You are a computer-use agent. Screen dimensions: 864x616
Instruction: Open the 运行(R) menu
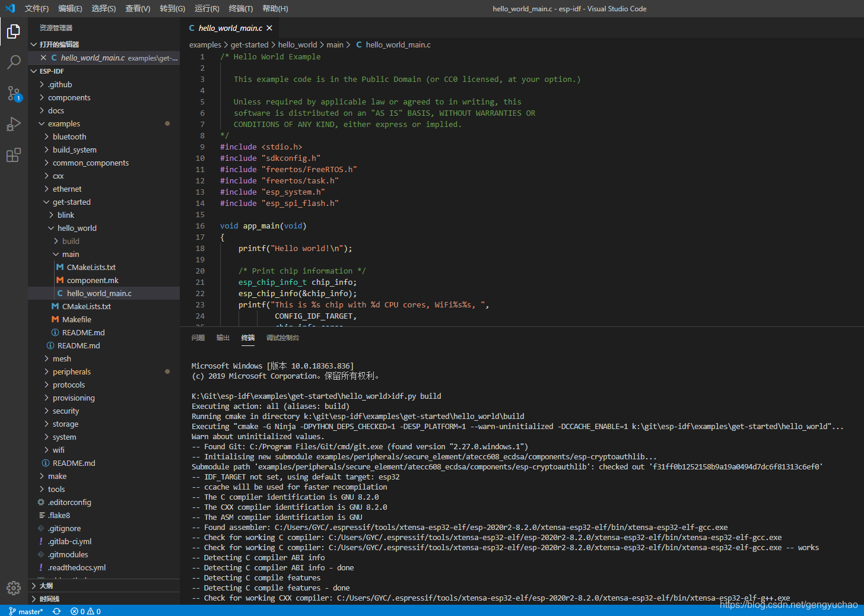(207, 8)
